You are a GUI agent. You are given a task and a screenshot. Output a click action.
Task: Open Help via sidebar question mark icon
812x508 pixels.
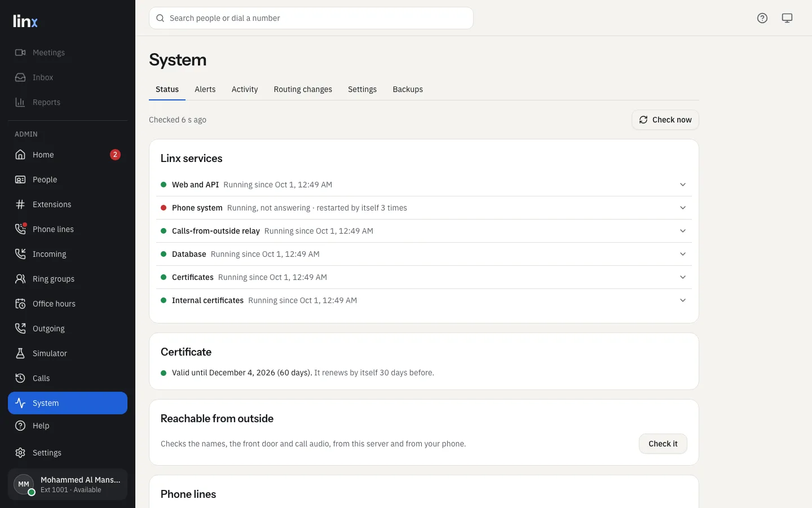coord(20,426)
